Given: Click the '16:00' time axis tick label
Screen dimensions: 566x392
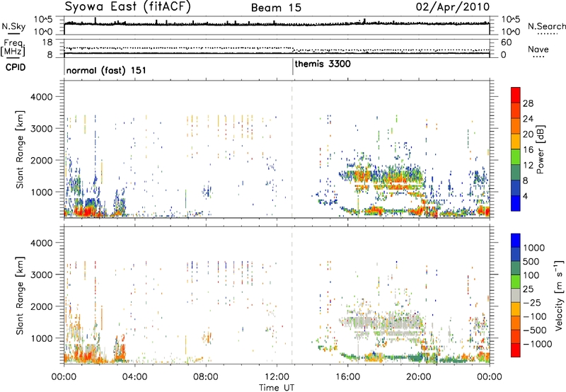Looking at the screenshot, I should pyautogui.click(x=347, y=376).
